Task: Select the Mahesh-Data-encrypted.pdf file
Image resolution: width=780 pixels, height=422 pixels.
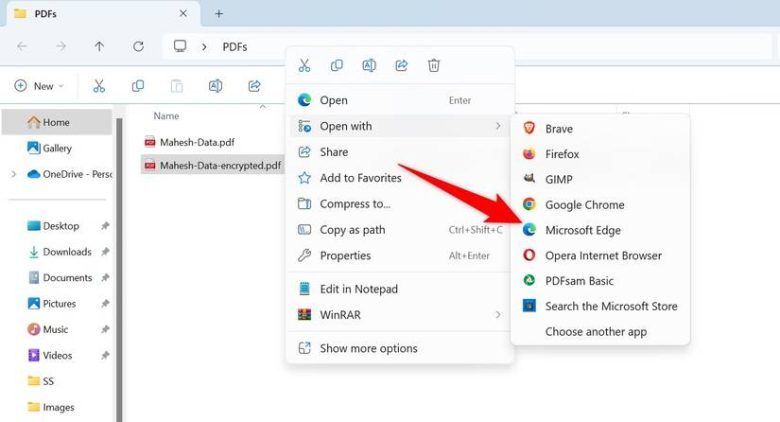Action: (212, 165)
